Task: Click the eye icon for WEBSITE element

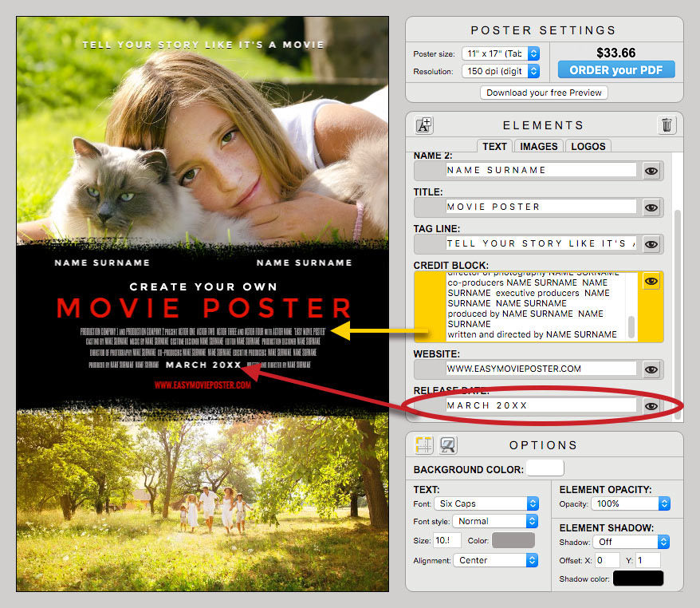Action: point(651,369)
